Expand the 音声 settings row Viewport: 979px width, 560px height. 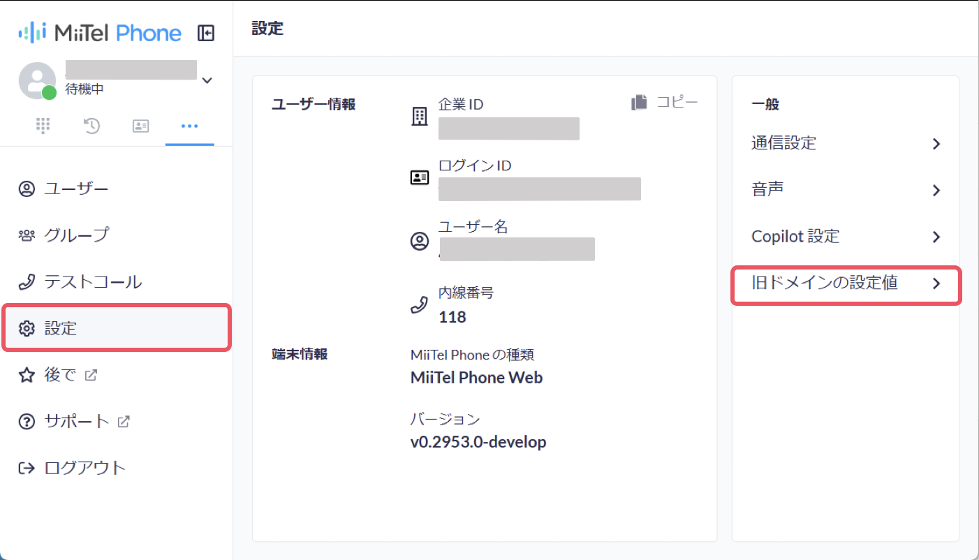(846, 190)
